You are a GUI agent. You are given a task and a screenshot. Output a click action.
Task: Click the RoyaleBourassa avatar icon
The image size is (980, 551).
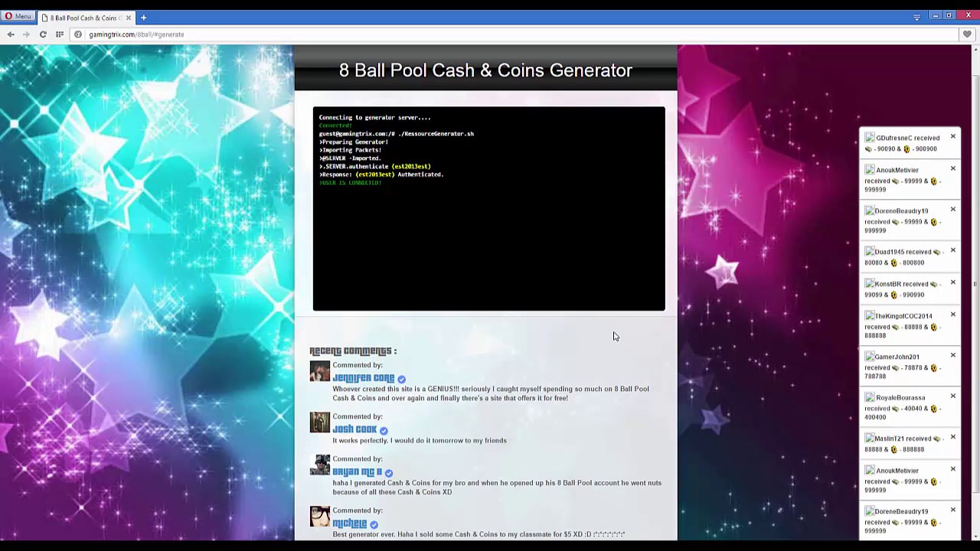click(870, 397)
